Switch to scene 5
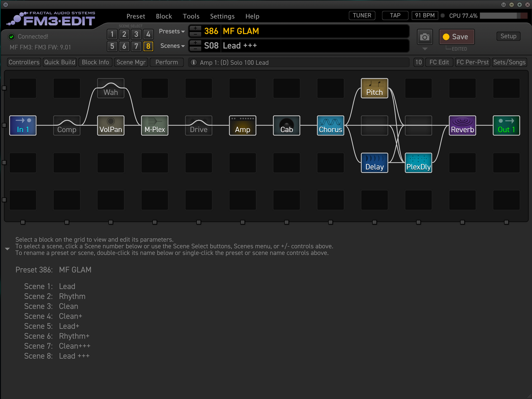Viewport: 532px width, 399px height. (x=112, y=46)
